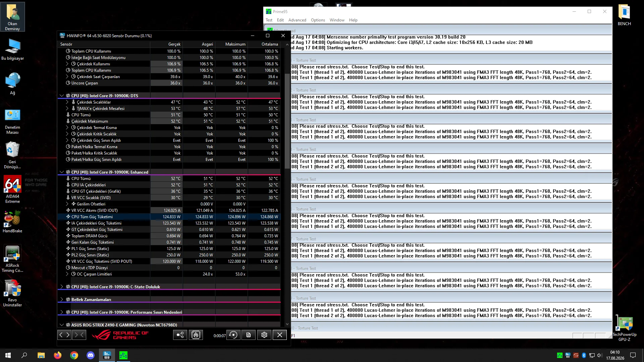Open Discord from the taskbar
Image resolution: width=644 pixels, height=362 pixels.
click(x=91, y=355)
